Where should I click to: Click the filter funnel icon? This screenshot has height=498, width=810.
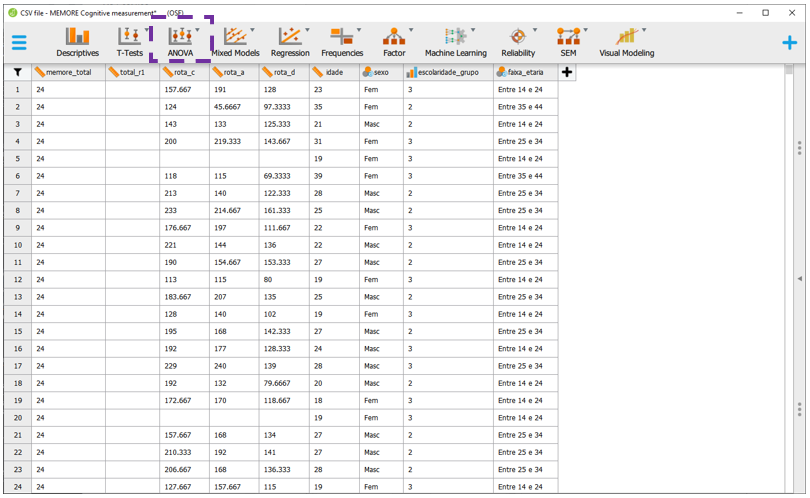[17, 73]
